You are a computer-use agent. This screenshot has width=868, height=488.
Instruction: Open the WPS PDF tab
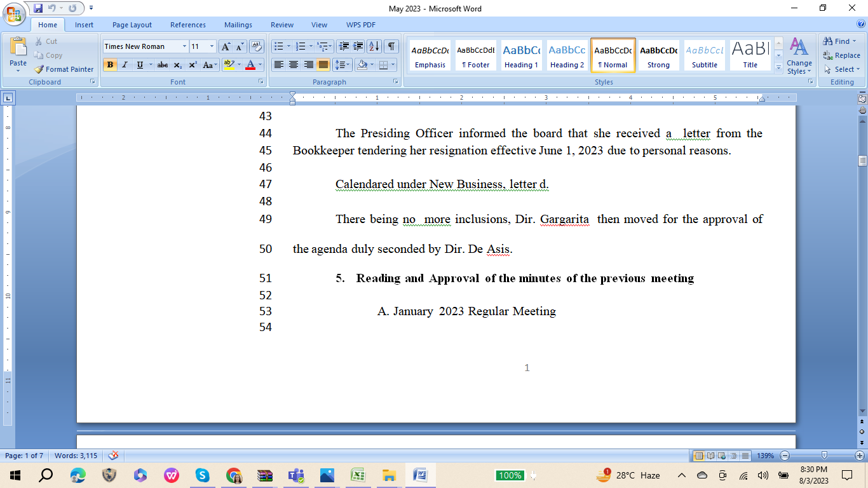point(361,25)
